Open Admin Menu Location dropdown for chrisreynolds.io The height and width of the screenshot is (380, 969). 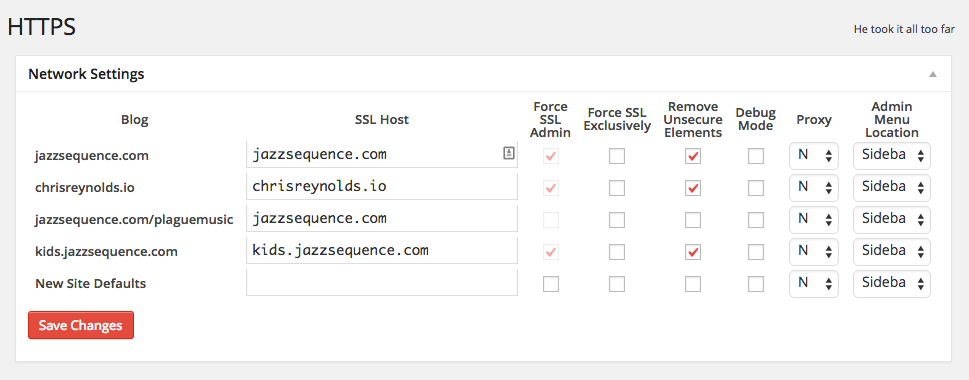[892, 188]
